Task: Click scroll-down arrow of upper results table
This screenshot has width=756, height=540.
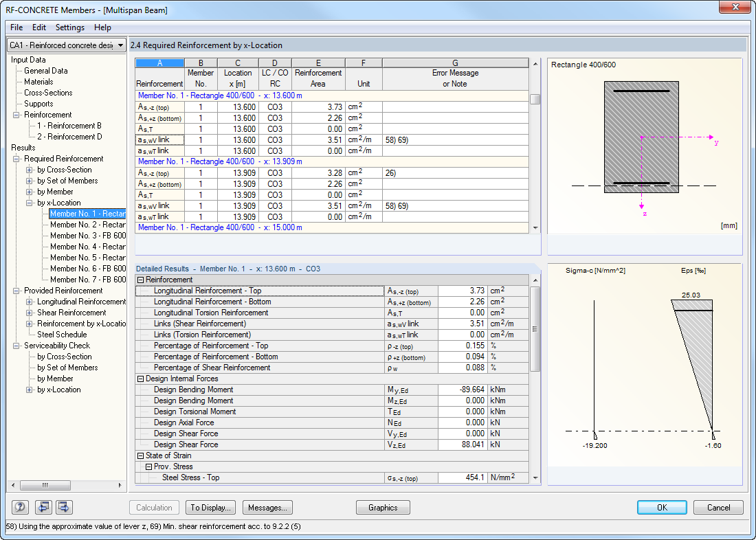Action: coord(535,228)
